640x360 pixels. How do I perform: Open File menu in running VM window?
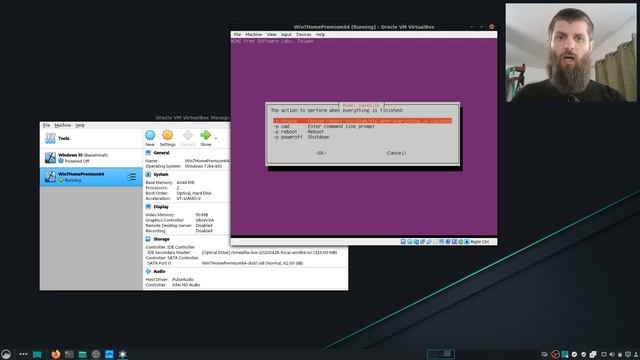237,35
